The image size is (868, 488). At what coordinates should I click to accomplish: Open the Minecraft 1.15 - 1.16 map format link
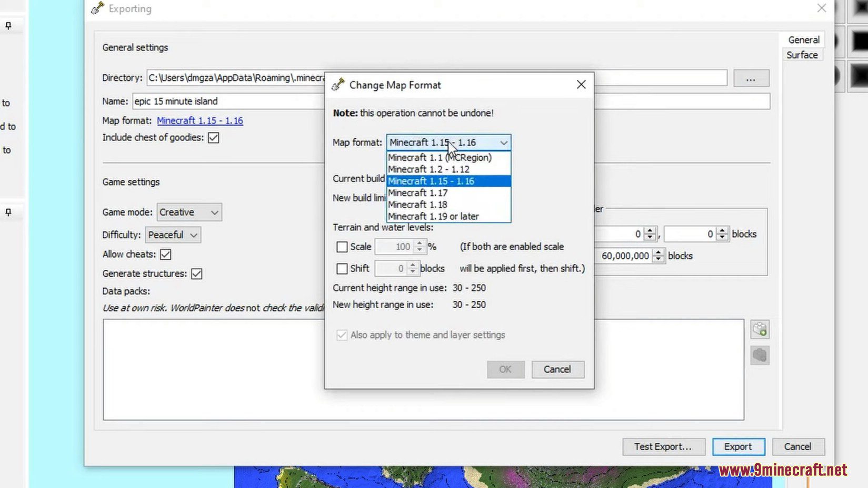[x=200, y=120]
